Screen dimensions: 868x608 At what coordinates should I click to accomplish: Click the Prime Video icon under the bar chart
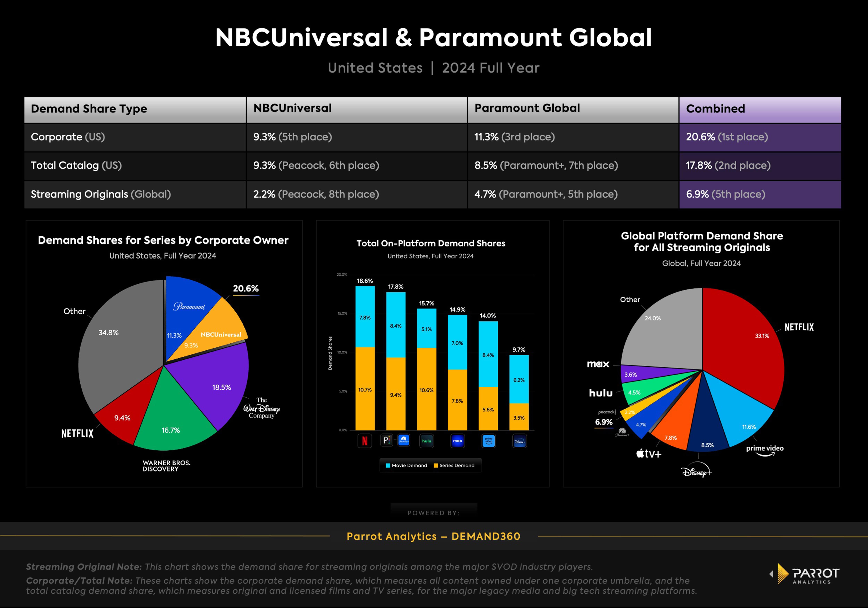pyautogui.click(x=489, y=441)
